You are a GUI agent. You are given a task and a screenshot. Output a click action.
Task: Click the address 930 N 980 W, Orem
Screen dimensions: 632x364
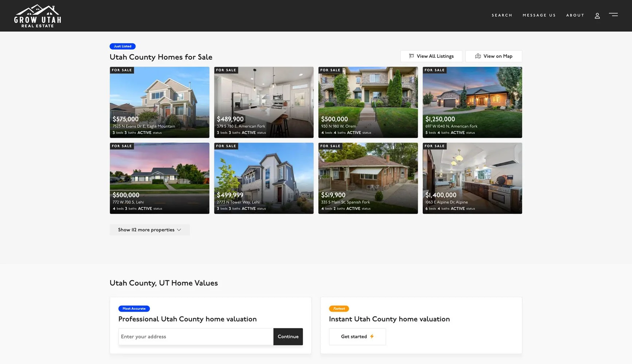(339, 126)
